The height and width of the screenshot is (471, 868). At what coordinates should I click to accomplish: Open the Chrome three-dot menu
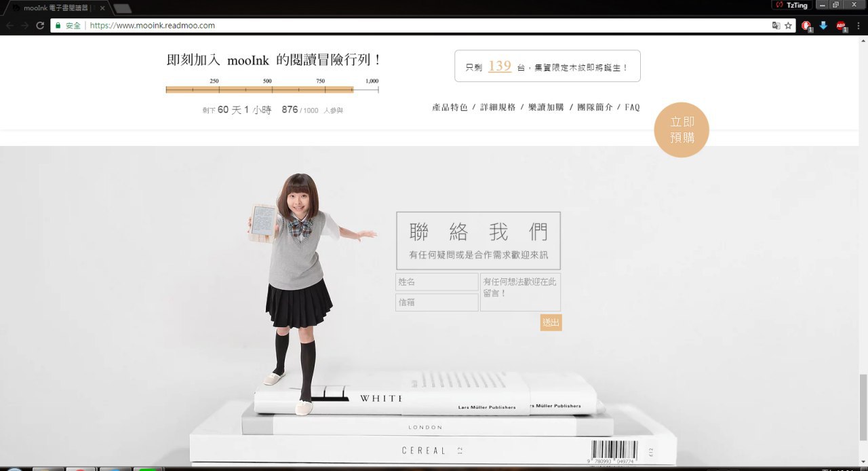click(859, 26)
